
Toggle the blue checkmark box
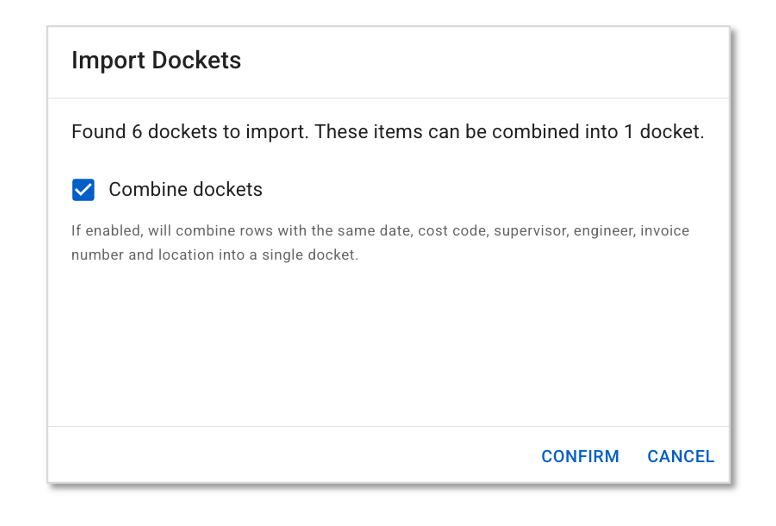(84, 190)
